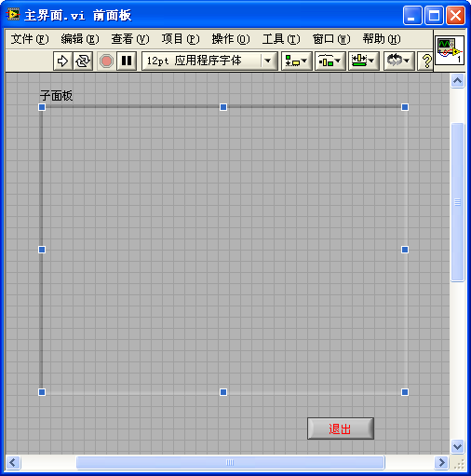
Task: Open the 工具(T) menu
Action: tap(281, 39)
